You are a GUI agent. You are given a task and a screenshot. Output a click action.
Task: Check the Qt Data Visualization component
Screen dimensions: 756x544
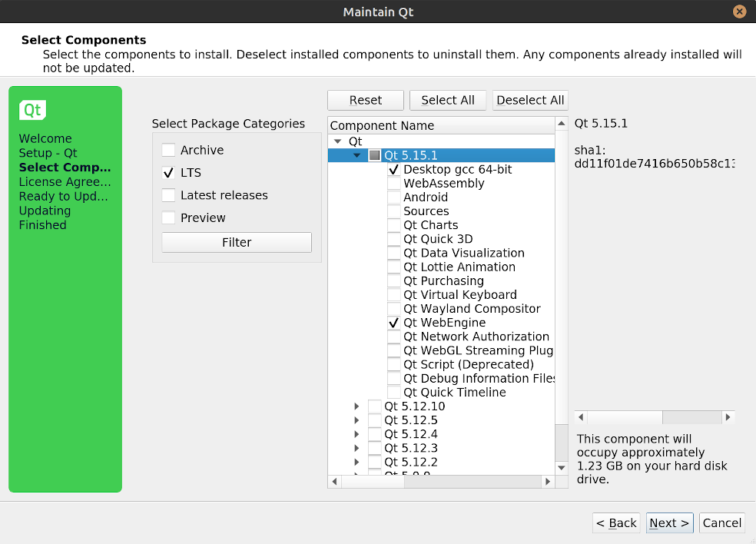394,254
